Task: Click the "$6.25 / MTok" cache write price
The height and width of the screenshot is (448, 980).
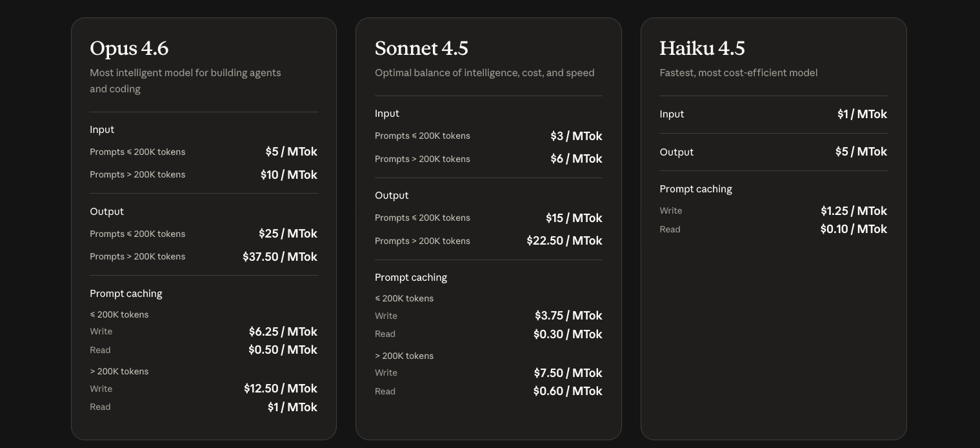Action: click(283, 332)
